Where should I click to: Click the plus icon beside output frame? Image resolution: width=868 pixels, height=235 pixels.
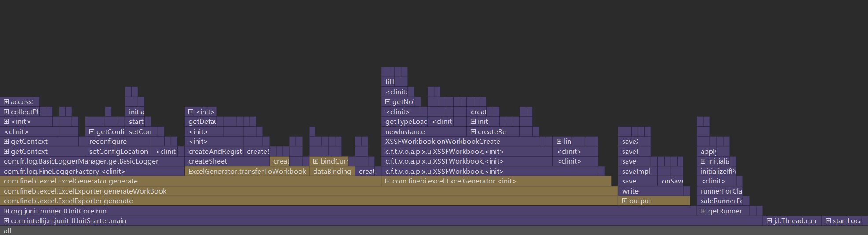click(x=624, y=201)
